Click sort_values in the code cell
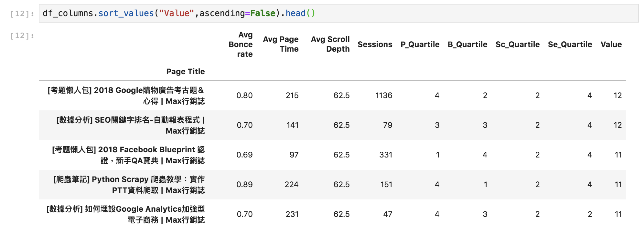Image resolution: width=644 pixels, height=233 pixels. pyautogui.click(x=126, y=14)
